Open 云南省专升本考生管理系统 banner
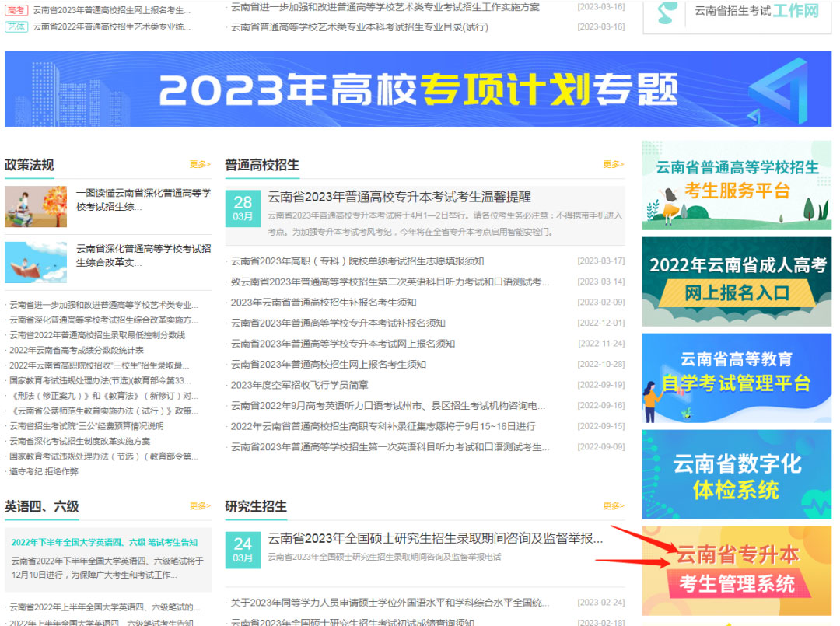 click(736, 570)
